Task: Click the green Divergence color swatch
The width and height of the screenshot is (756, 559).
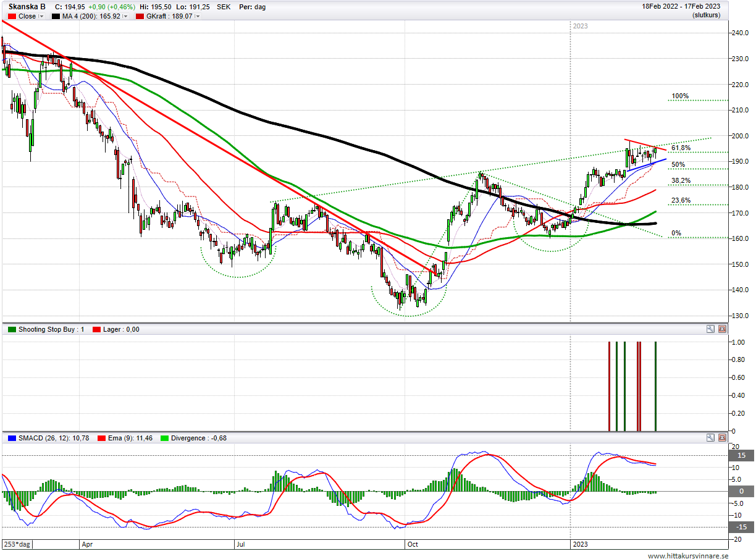Action: click(164, 438)
